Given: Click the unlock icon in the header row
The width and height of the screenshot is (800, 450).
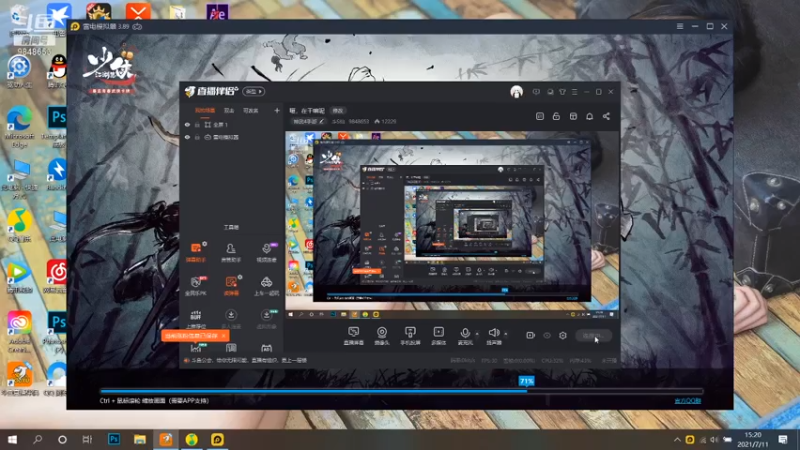Looking at the screenshot, I should click(x=556, y=116).
